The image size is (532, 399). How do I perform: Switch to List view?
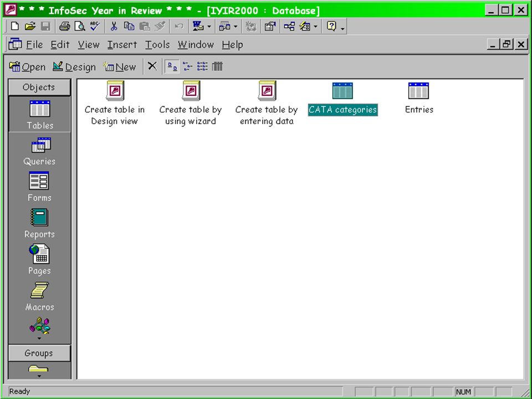point(202,66)
